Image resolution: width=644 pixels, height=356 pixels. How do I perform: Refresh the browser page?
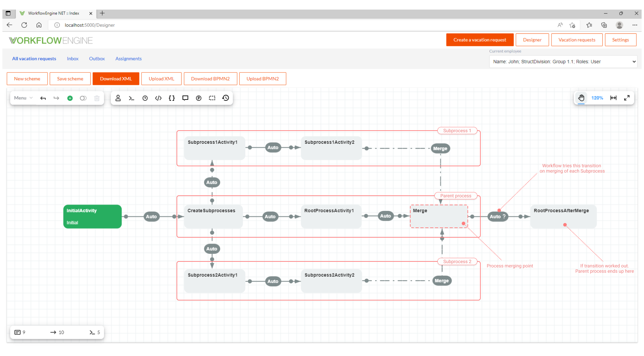24,25
